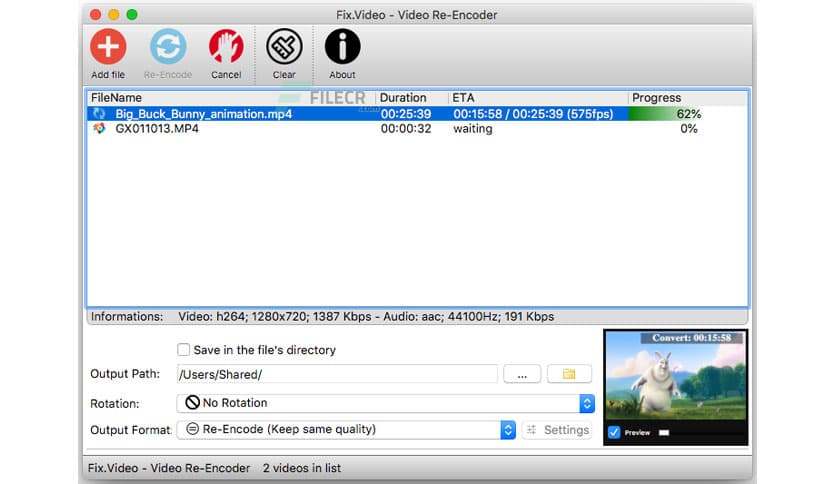Viewport: 836px width, 484px height.
Task: Stop encoding with the Cancel hand icon
Action: pos(226,46)
